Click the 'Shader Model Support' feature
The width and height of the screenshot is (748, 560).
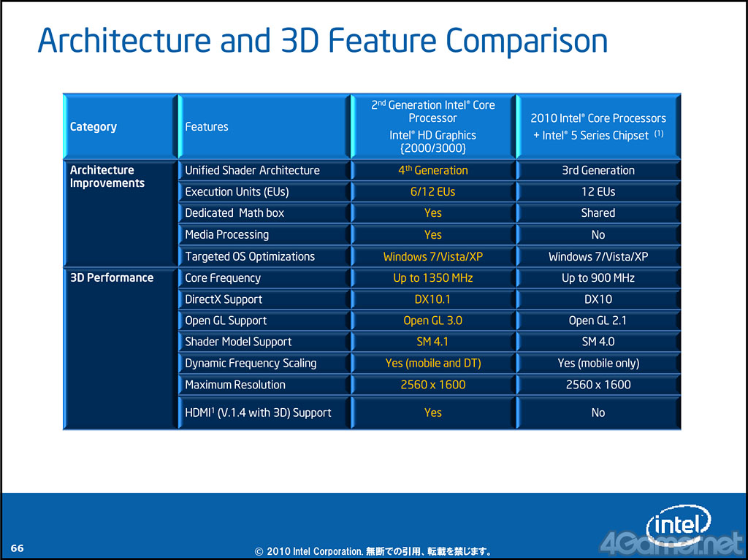(x=238, y=342)
